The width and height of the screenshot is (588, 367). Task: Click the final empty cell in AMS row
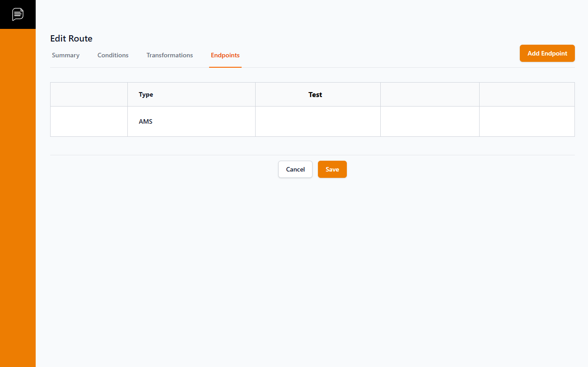pyautogui.click(x=527, y=121)
